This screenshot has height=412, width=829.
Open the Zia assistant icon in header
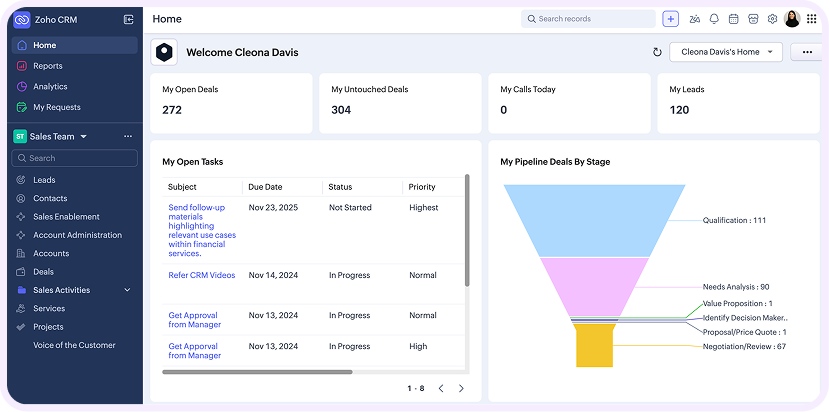tap(695, 19)
